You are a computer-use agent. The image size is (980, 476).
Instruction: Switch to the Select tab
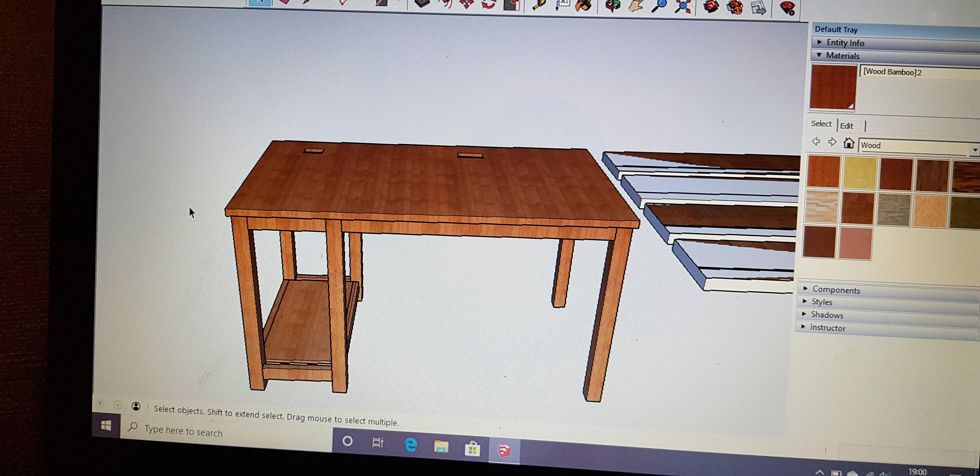coord(821,124)
